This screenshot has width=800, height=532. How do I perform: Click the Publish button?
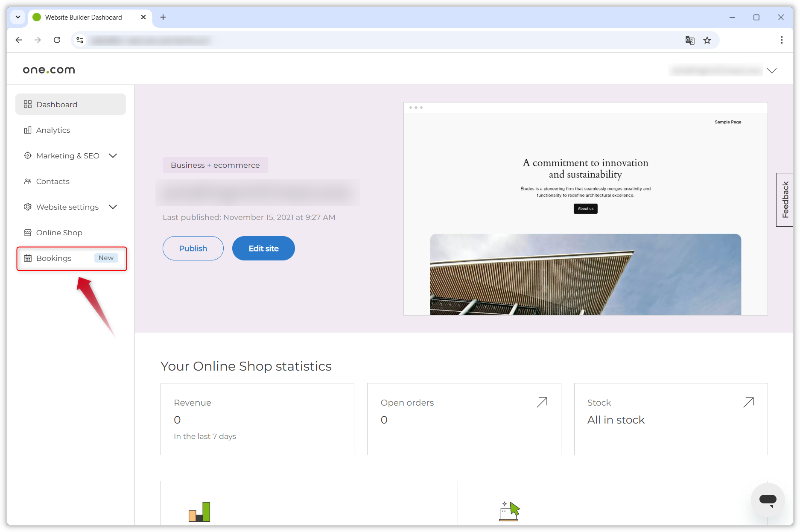tap(193, 248)
